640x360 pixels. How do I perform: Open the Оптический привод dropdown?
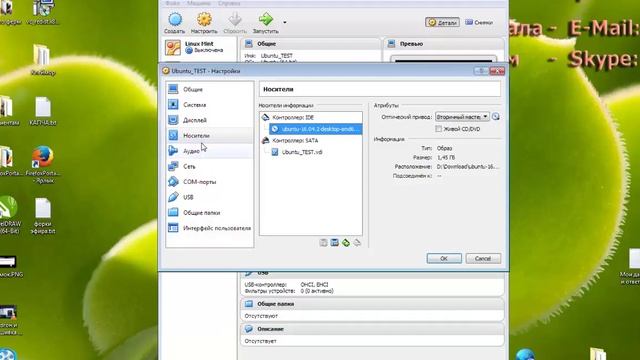point(462,117)
